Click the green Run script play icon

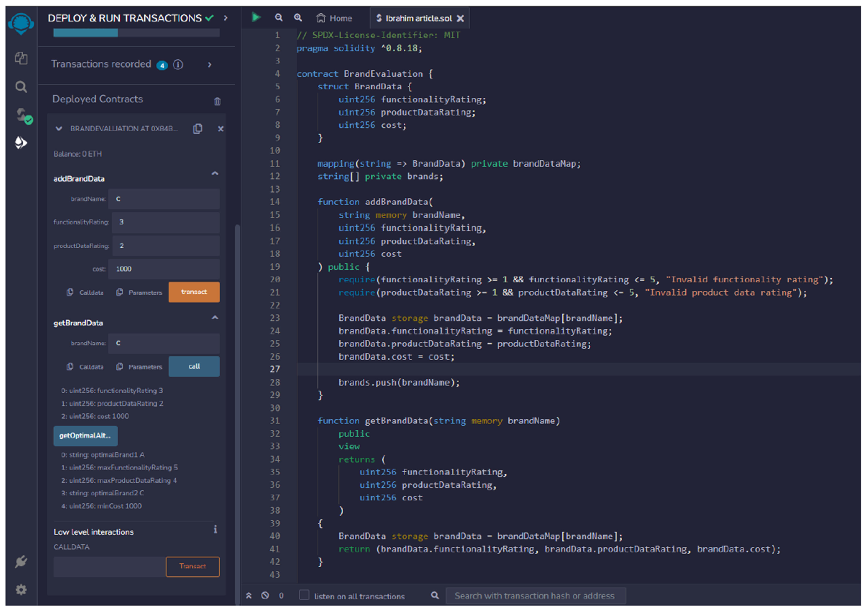256,17
